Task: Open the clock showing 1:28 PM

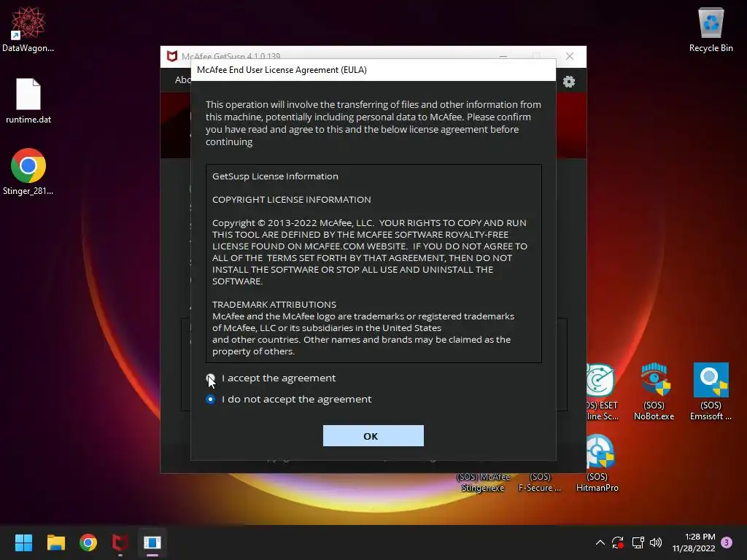Action: (694, 542)
